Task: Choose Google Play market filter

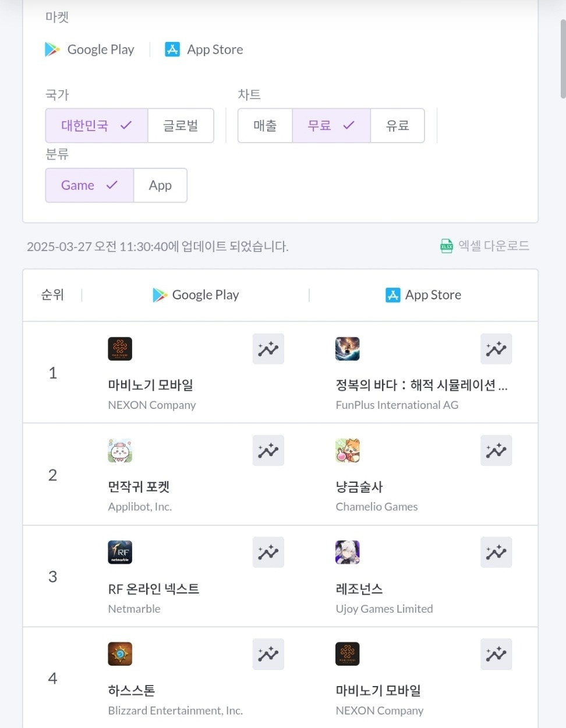Action: click(90, 50)
